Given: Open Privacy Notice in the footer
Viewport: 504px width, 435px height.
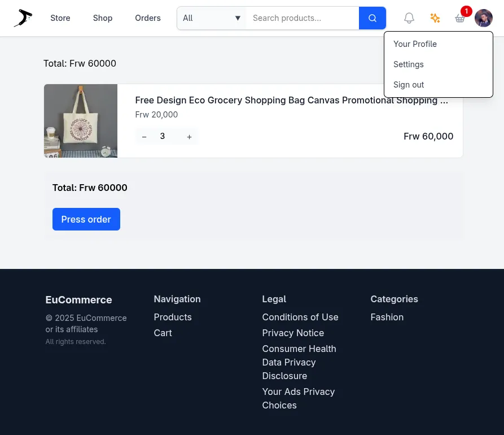Looking at the screenshot, I should (x=293, y=333).
